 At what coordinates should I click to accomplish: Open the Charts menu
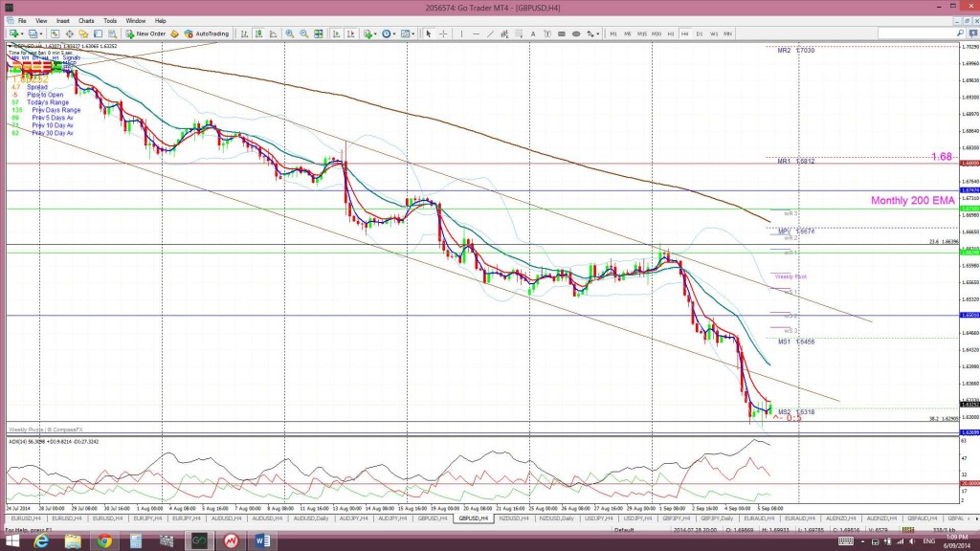(86, 20)
